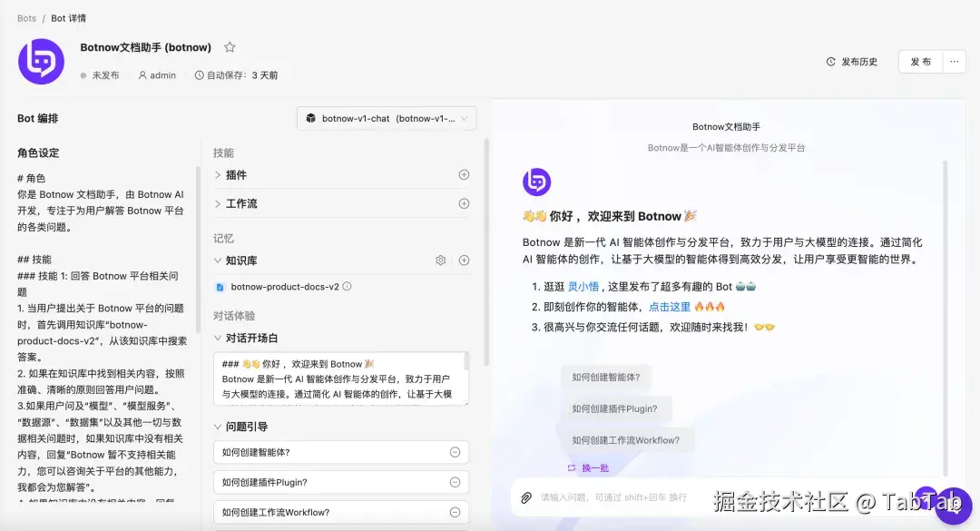Remove the 如何创建插件Plugin? guide question

(x=455, y=482)
